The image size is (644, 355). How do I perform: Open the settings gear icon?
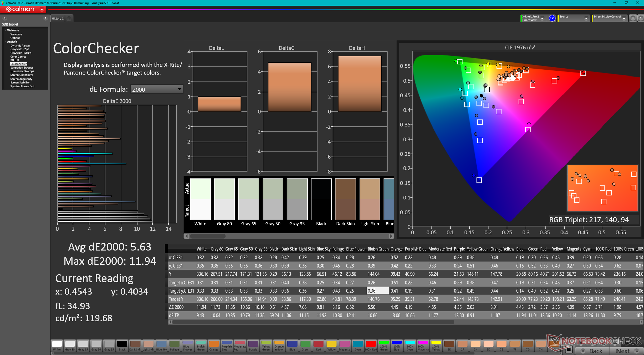click(633, 18)
